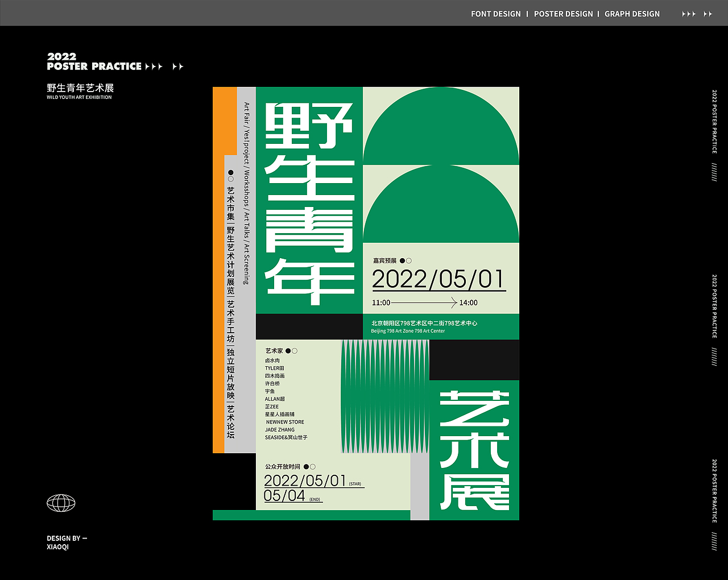Click the 2022/05/01 date marked (STAR)

(x=305, y=480)
